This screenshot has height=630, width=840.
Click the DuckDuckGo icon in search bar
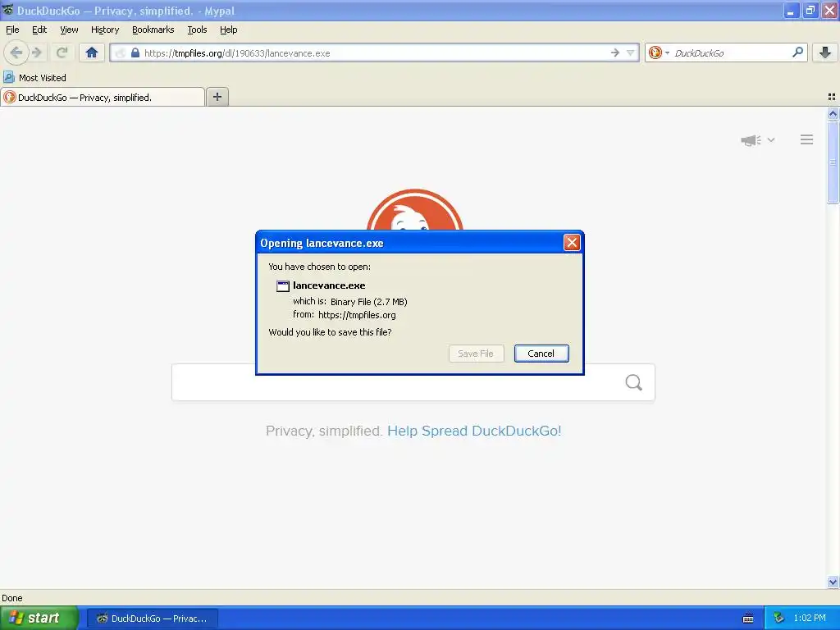(x=655, y=52)
